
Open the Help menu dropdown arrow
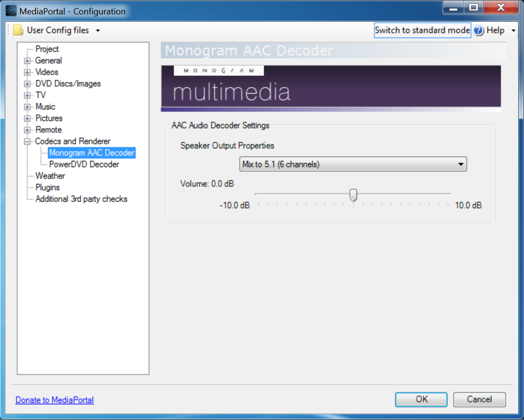[x=513, y=30]
